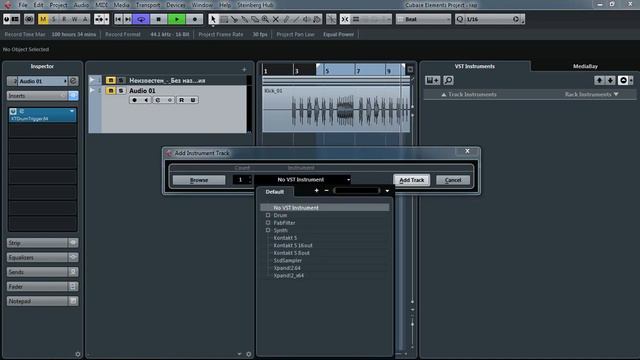
Task: Collapse all with minus icon in instrument list
Action: (327, 191)
